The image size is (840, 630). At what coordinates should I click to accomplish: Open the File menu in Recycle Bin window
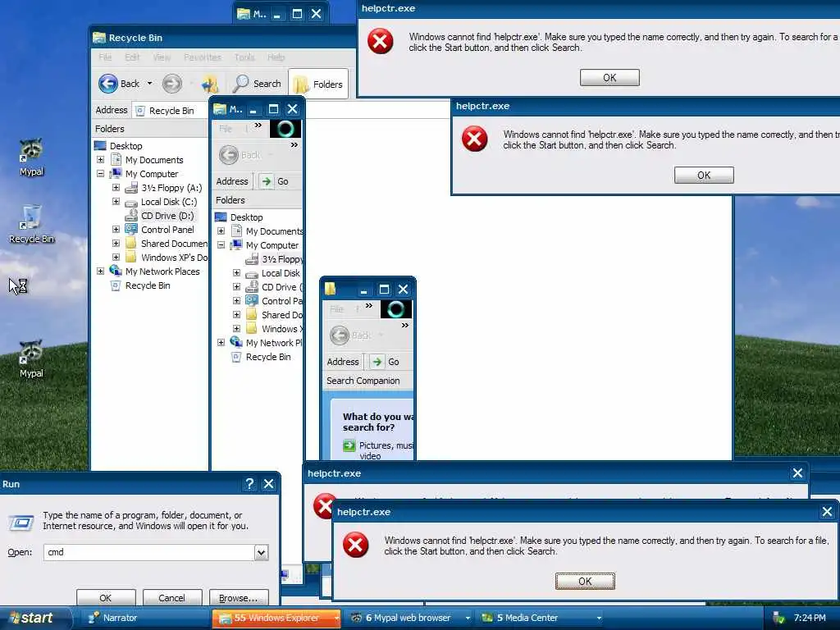click(105, 57)
